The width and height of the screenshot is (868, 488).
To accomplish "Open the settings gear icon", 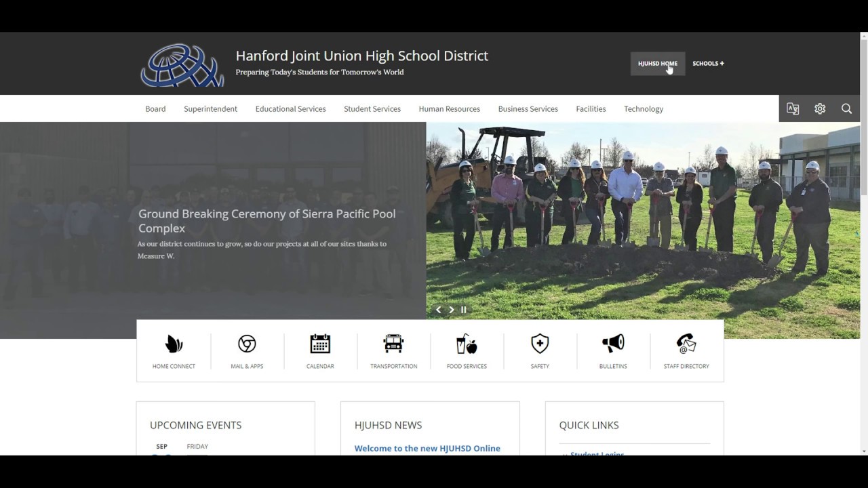I will pos(820,108).
